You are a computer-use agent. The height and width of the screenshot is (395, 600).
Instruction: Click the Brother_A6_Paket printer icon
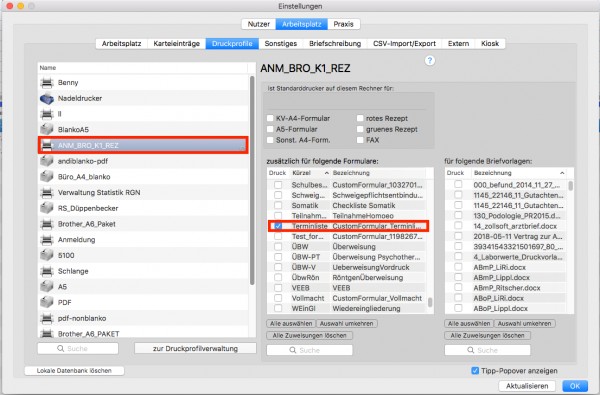[47, 224]
